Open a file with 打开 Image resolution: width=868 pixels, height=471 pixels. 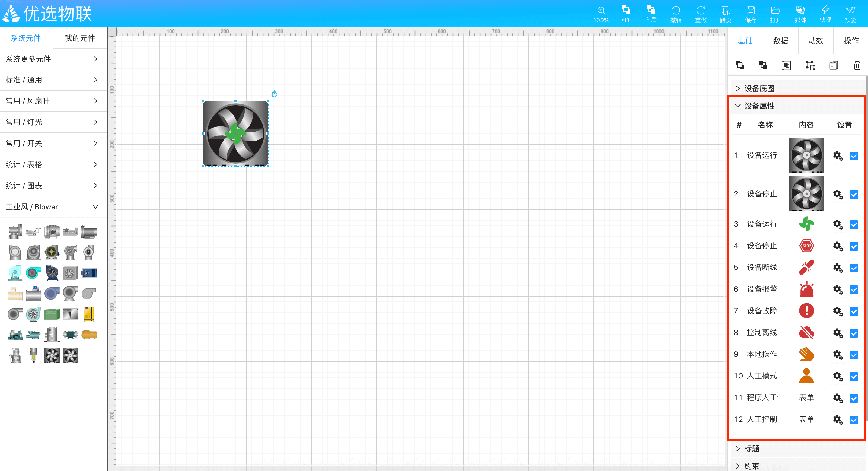click(775, 14)
